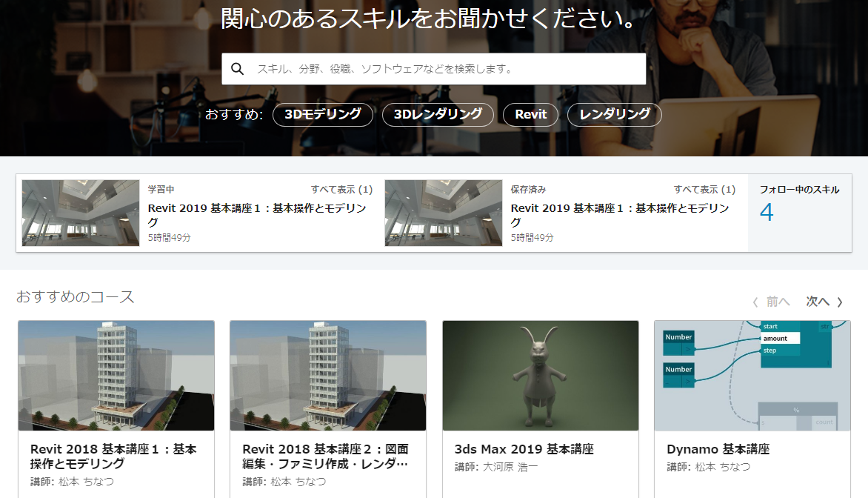The image size is (868, 498).
Task: View the 4 followed skills count
Action: pyautogui.click(x=767, y=213)
